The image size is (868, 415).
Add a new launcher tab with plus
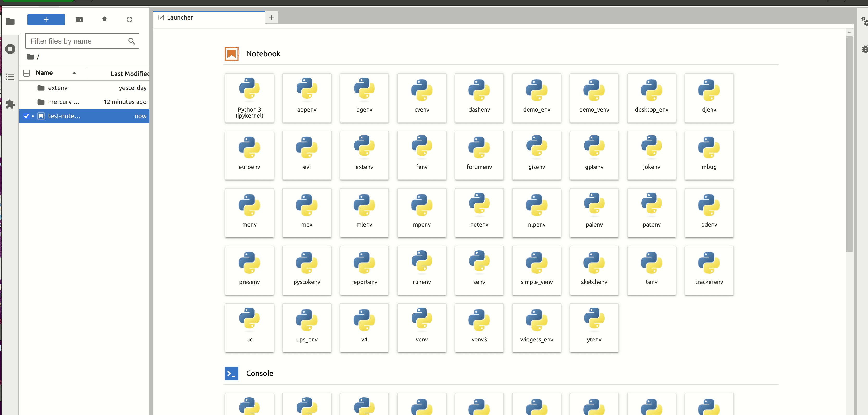click(272, 17)
